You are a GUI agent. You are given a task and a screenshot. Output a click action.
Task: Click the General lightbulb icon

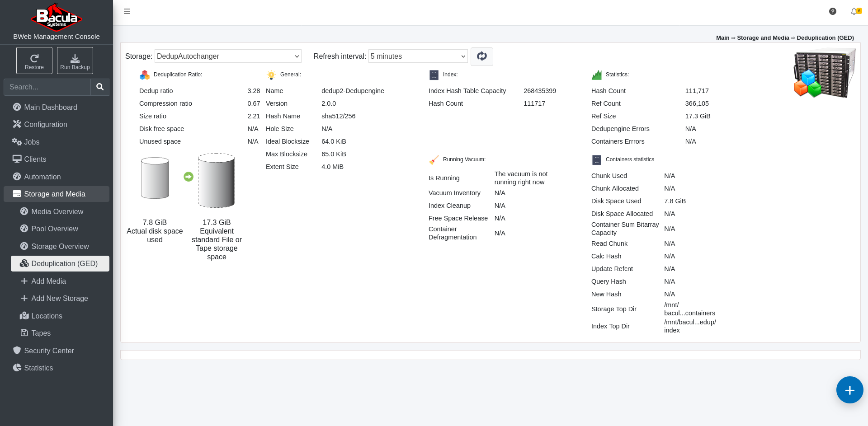click(x=271, y=75)
